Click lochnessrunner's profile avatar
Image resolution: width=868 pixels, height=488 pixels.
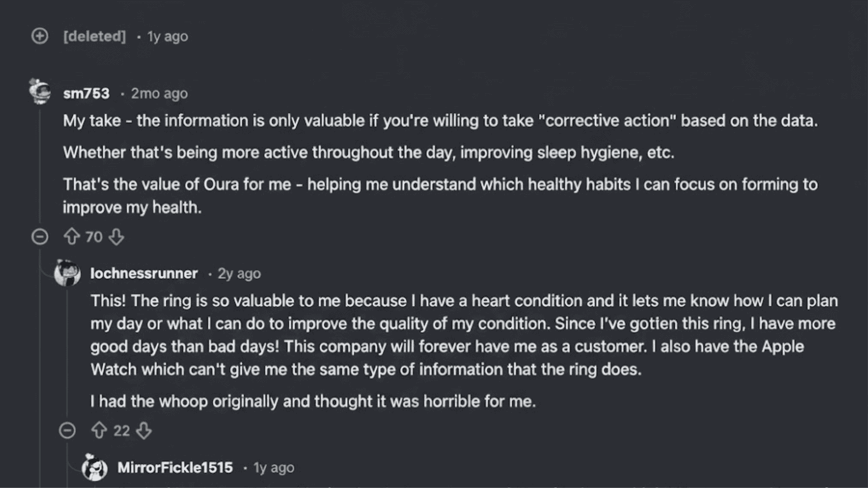(67, 273)
